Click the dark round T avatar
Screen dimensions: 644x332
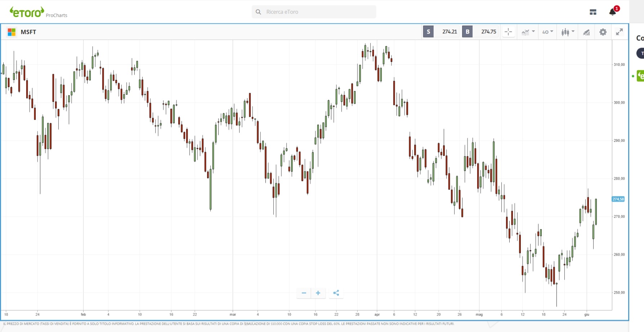pos(641,53)
